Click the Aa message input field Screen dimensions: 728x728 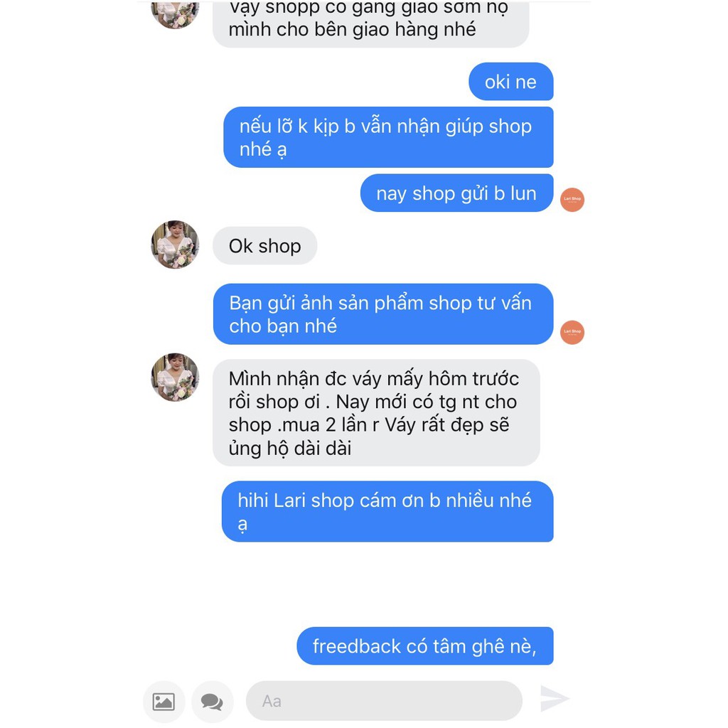coord(384,701)
